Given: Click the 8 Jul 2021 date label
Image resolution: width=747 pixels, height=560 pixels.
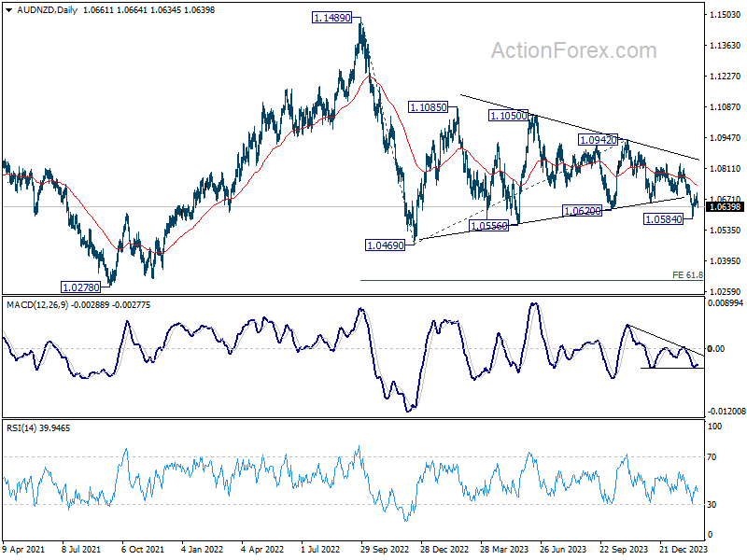Looking at the screenshot, I should point(81,550).
